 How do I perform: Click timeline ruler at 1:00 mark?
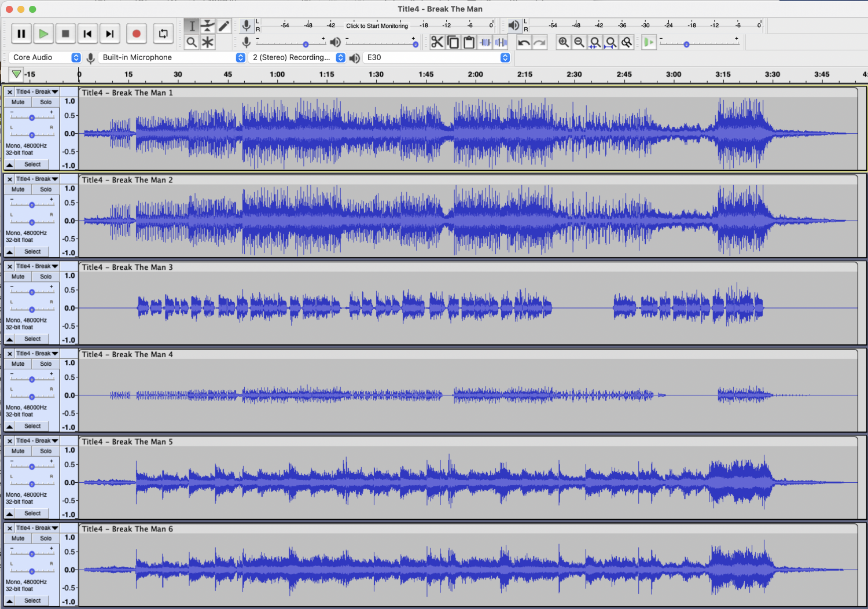coord(277,74)
